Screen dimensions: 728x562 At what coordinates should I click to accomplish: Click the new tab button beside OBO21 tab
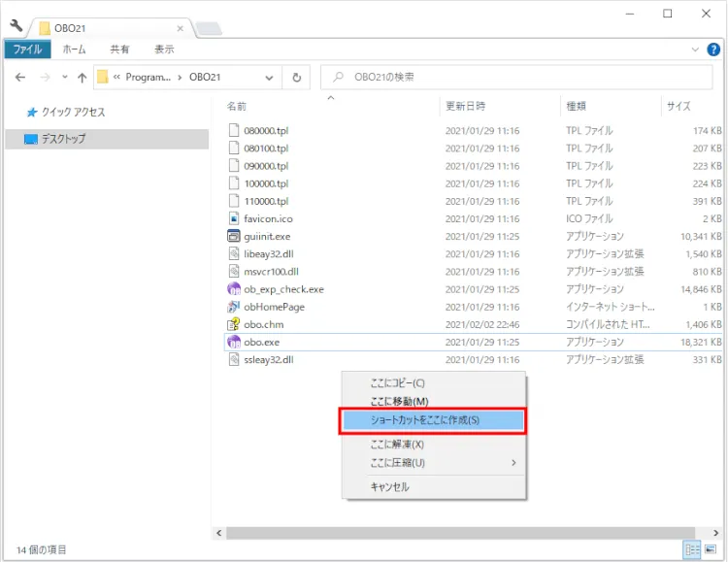coord(209,29)
